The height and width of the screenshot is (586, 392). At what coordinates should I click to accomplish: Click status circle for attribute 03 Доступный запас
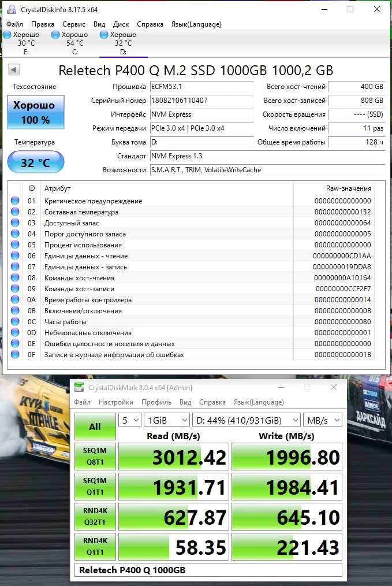tap(15, 222)
